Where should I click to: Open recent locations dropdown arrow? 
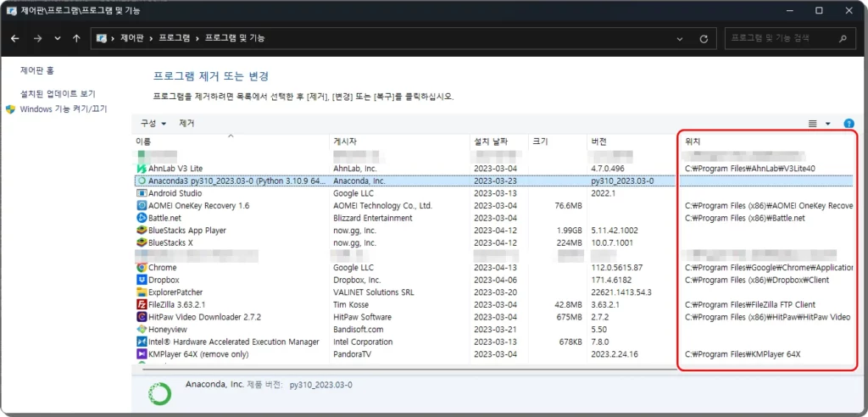57,39
